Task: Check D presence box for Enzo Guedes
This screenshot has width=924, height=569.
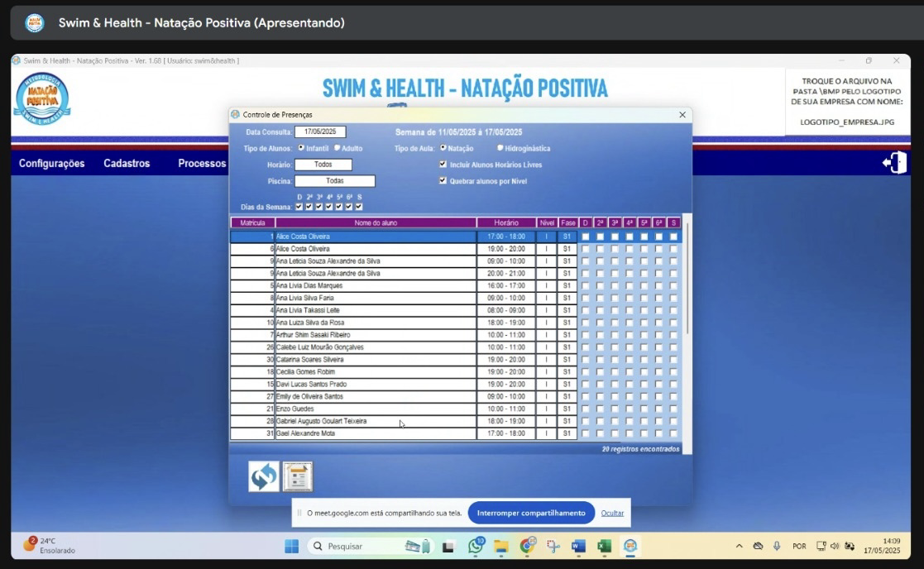Action: pos(585,409)
